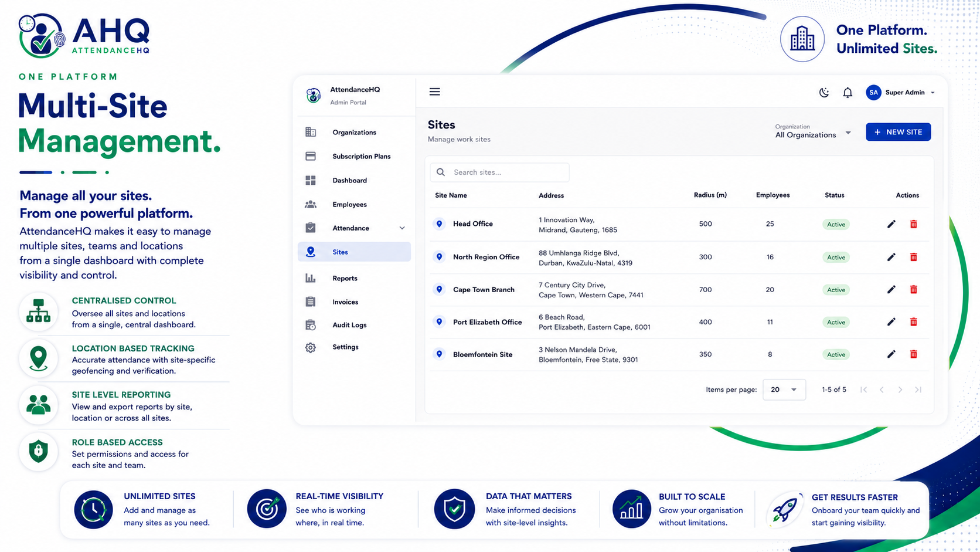Image resolution: width=980 pixels, height=552 pixels.
Task: Click the 1 Innovation Way address cell
Action: pos(577,225)
